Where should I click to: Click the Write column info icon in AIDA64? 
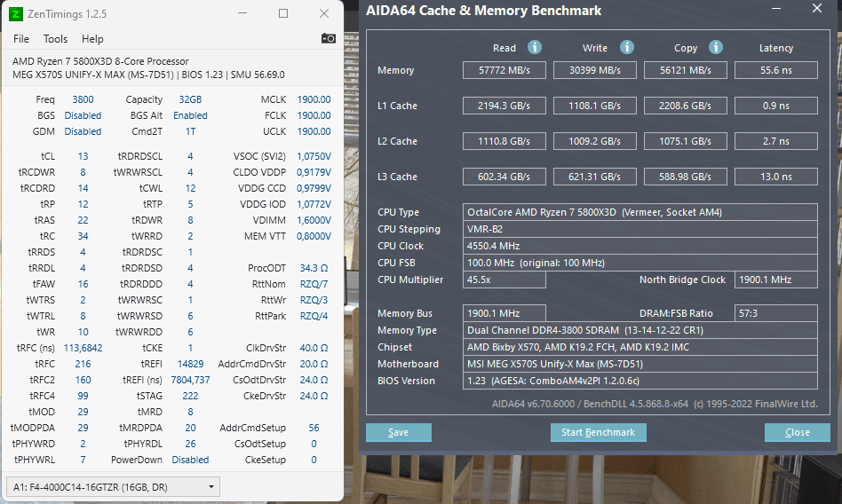click(627, 47)
